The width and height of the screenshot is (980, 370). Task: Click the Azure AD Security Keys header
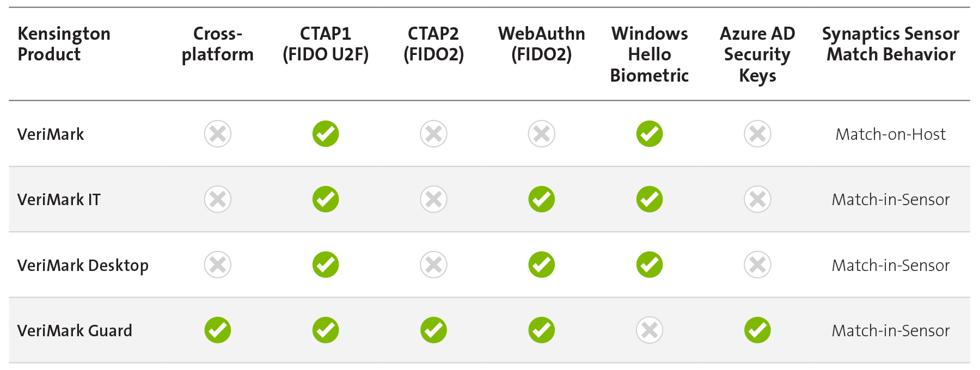point(757,54)
